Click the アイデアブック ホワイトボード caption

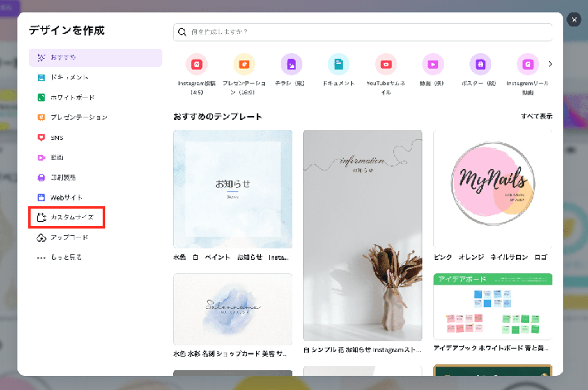click(x=491, y=349)
